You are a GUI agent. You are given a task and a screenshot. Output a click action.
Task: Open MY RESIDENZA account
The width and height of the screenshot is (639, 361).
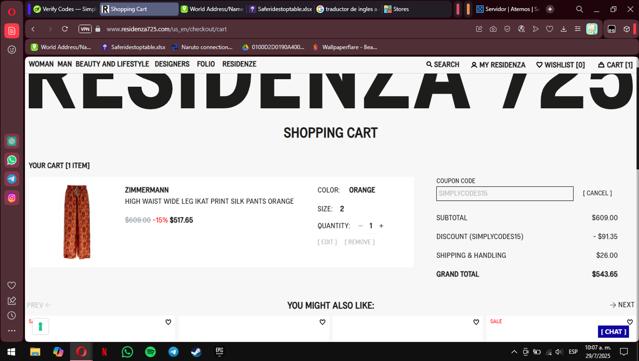(x=498, y=65)
